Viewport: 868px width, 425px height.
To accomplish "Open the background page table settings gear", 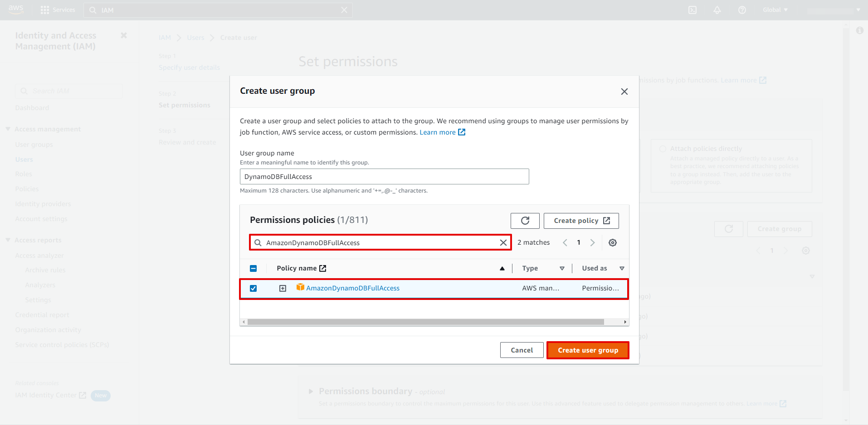I will click(806, 251).
